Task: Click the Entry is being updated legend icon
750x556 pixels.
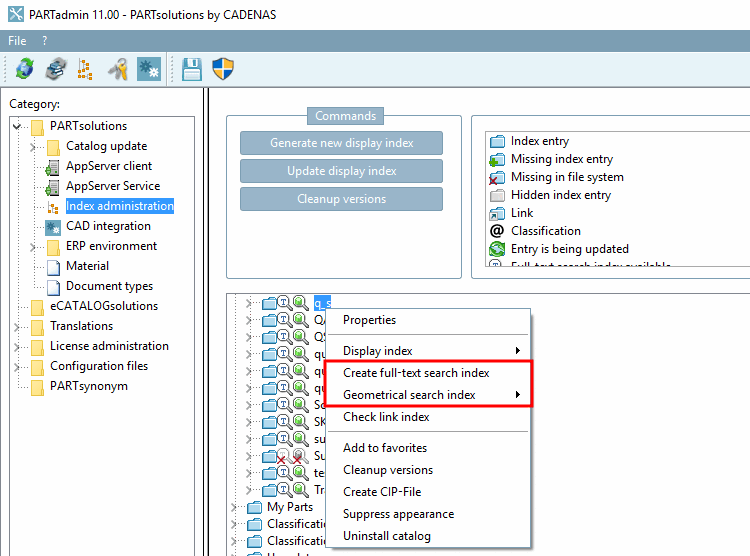Action: pos(497,249)
